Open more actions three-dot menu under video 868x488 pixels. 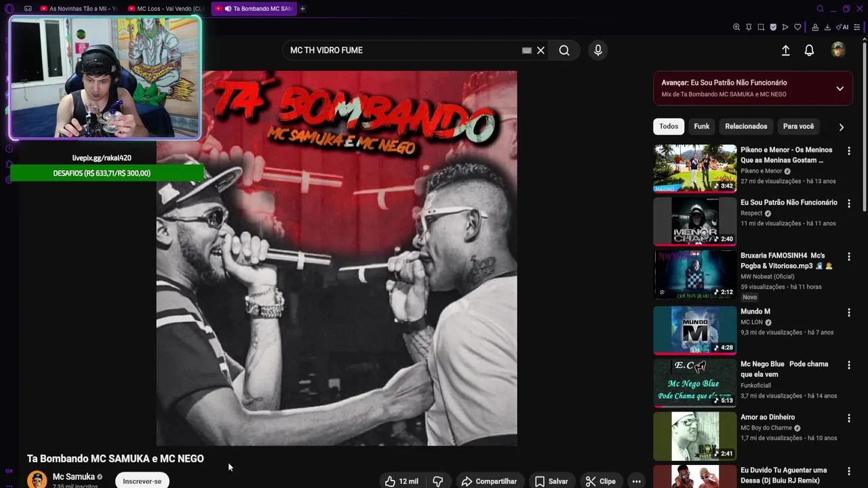coord(636,481)
